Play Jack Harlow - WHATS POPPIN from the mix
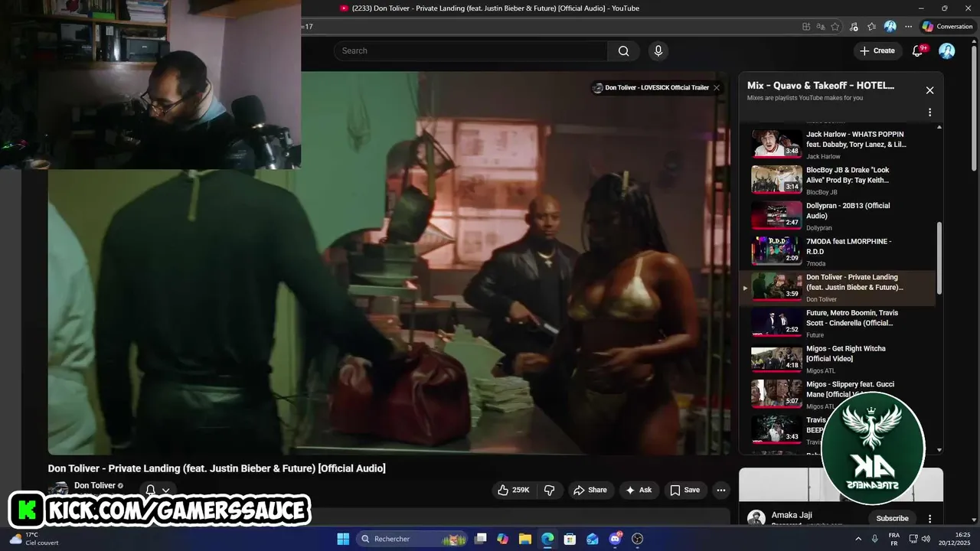 pyautogui.click(x=838, y=144)
